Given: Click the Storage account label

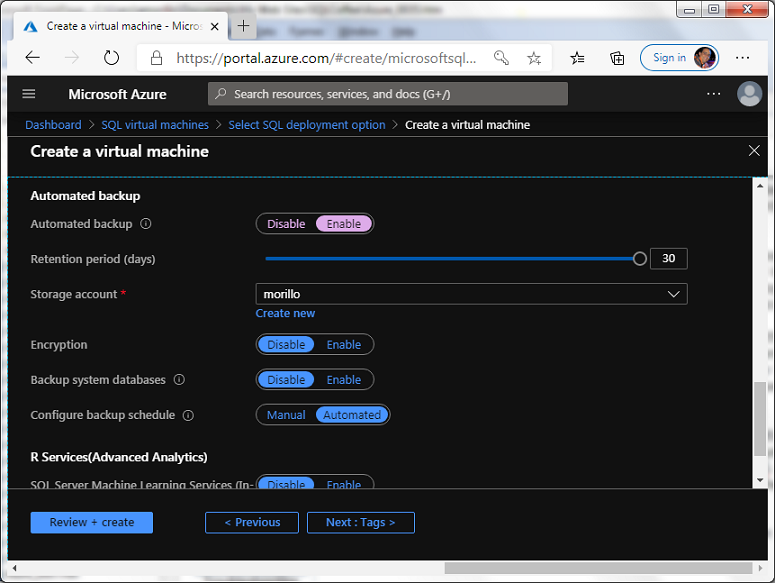Looking at the screenshot, I should tap(74, 294).
